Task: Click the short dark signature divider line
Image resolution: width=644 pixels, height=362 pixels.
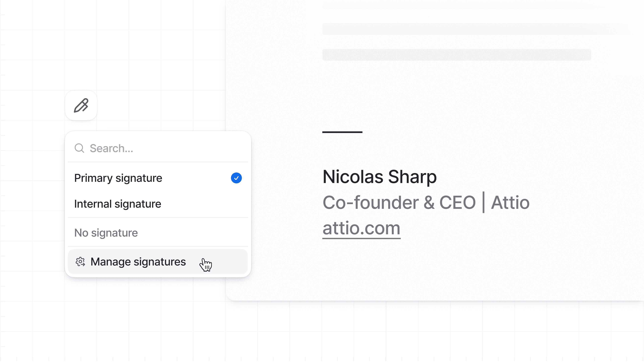Action: [342, 132]
